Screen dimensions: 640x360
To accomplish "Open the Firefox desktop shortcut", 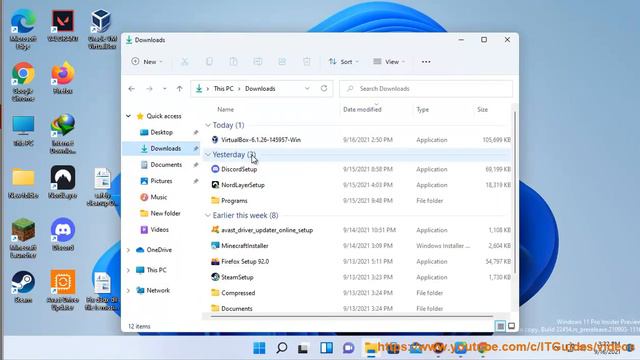I will [62, 78].
